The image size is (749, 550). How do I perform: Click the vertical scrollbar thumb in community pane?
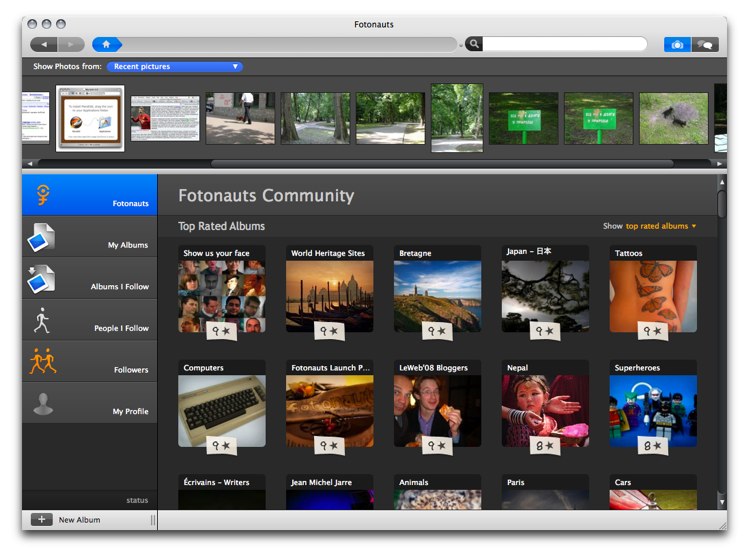click(x=722, y=204)
